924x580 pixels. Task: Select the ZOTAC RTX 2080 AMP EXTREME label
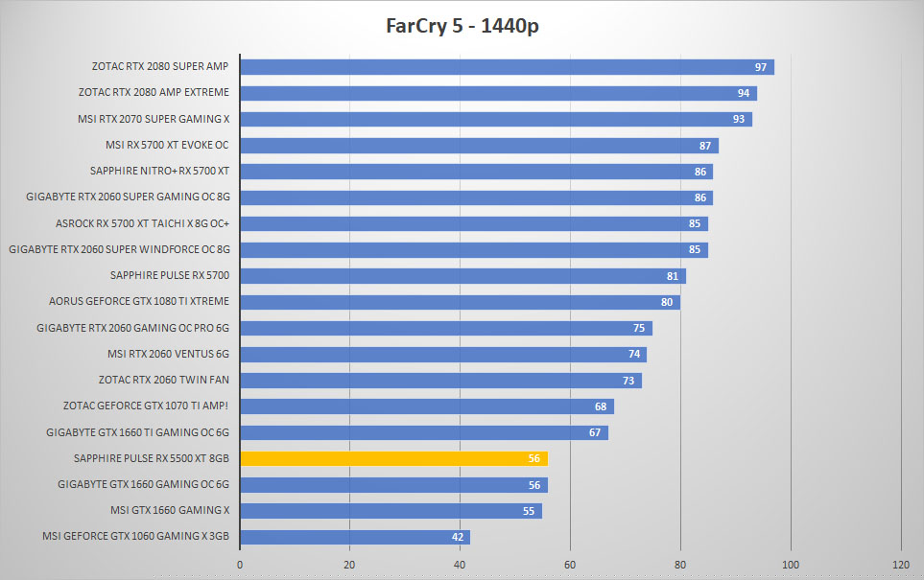click(x=154, y=92)
